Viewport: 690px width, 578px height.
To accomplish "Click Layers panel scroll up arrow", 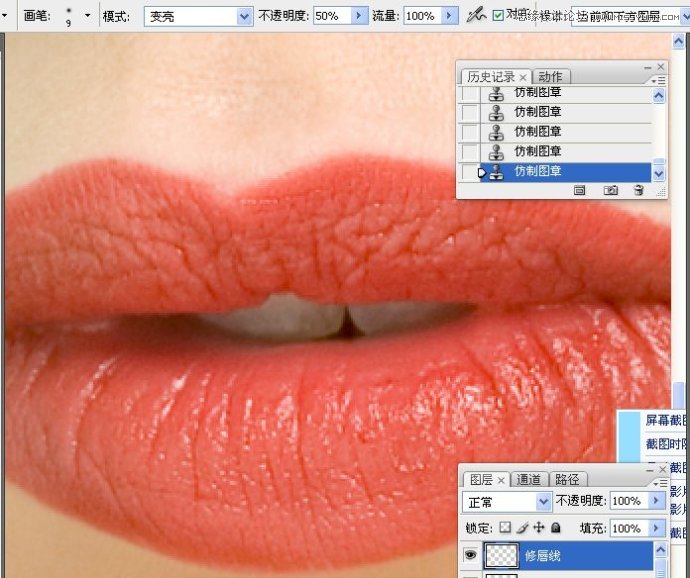I will (660, 549).
